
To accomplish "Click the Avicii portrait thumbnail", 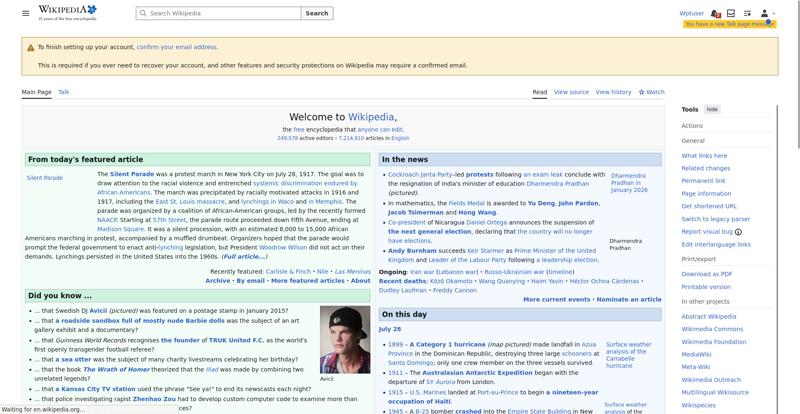I will (x=345, y=340).
